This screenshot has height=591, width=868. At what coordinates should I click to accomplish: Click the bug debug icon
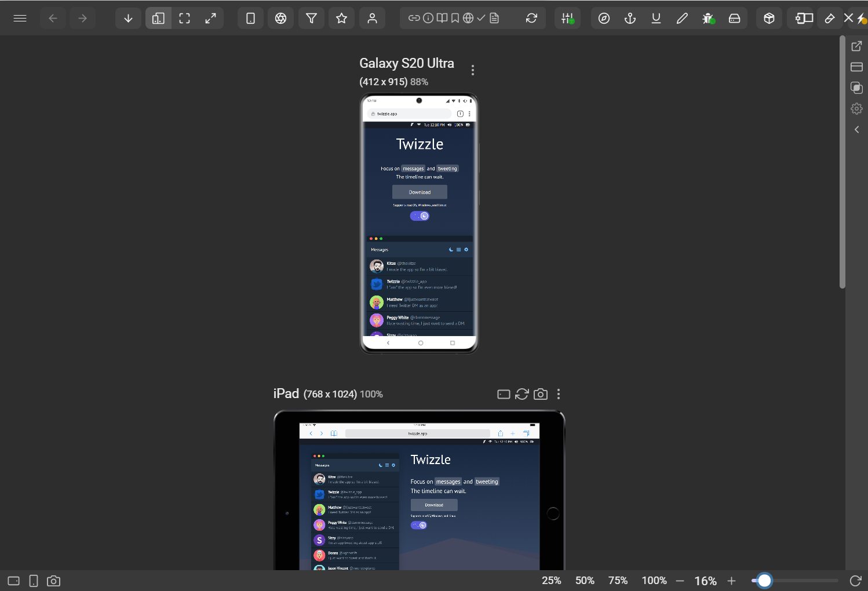[707, 18]
